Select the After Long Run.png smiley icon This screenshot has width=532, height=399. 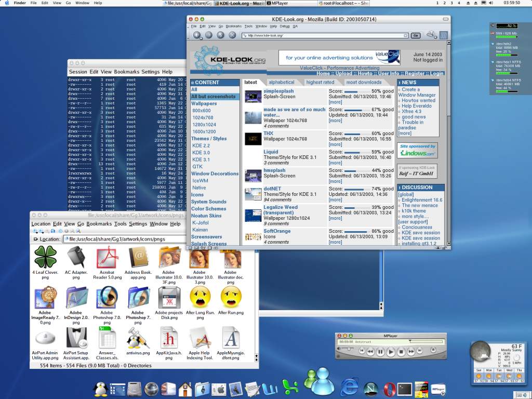click(200, 297)
